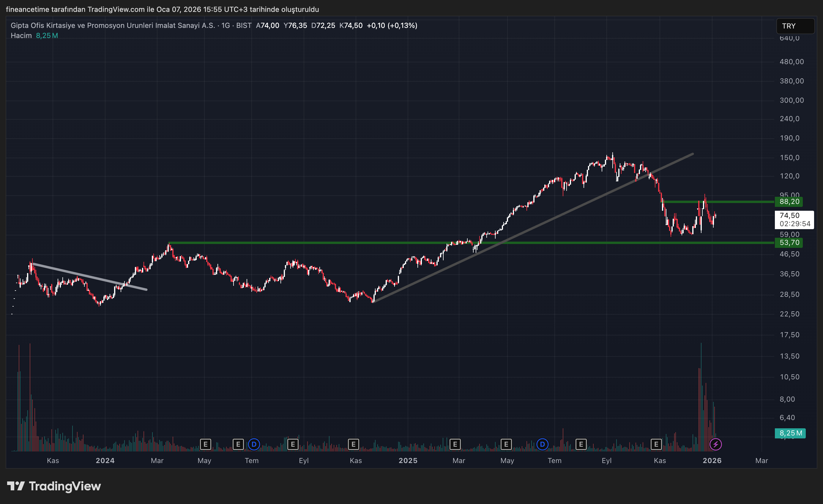823x504 pixels.
Task: Click the blue D dividend marker before Tem 2025
Action: click(543, 444)
